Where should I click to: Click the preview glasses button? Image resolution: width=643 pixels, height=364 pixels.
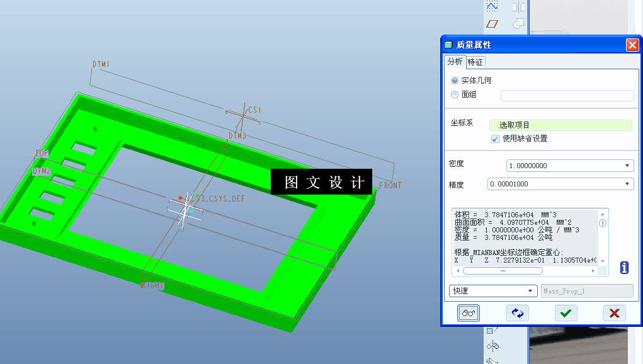[469, 313]
